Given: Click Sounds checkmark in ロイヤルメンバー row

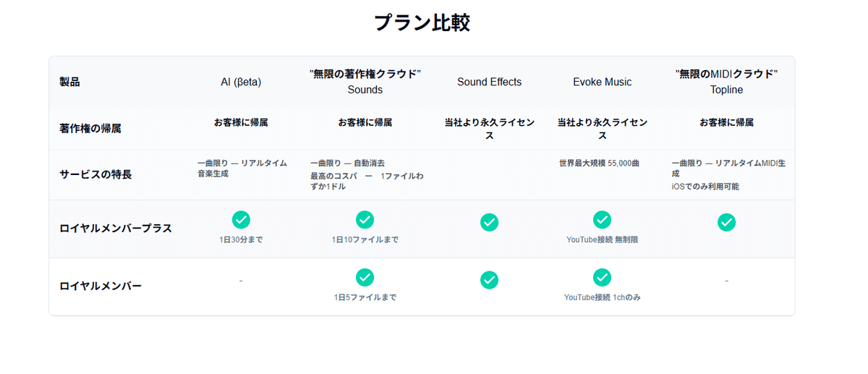Looking at the screenshot, I should 365,277.
